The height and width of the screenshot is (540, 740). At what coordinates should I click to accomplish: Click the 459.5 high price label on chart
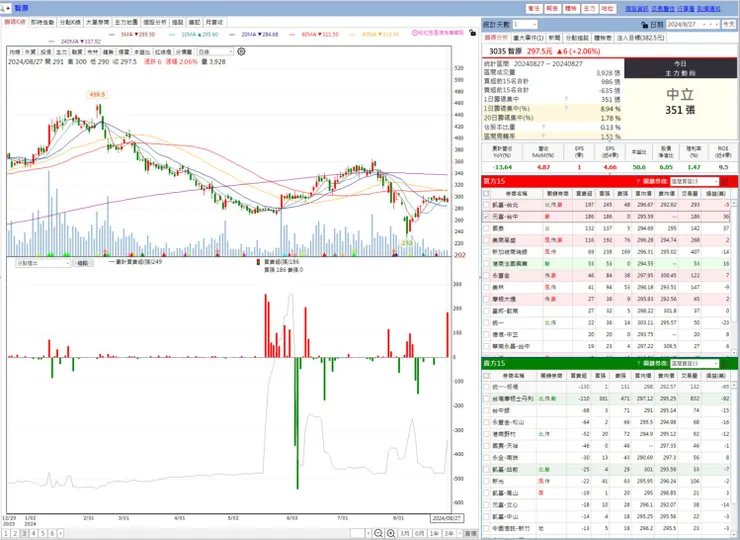pyautogui.click(x=97, y=95)
